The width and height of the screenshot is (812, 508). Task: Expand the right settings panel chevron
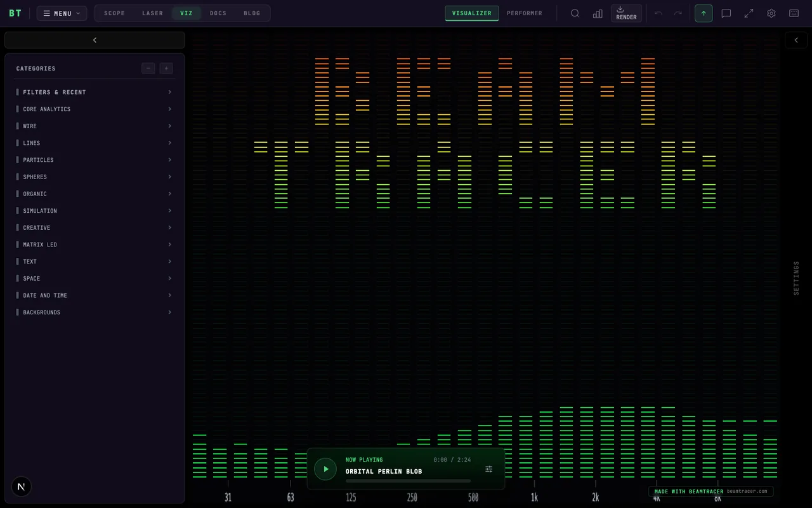pos(796,40)
